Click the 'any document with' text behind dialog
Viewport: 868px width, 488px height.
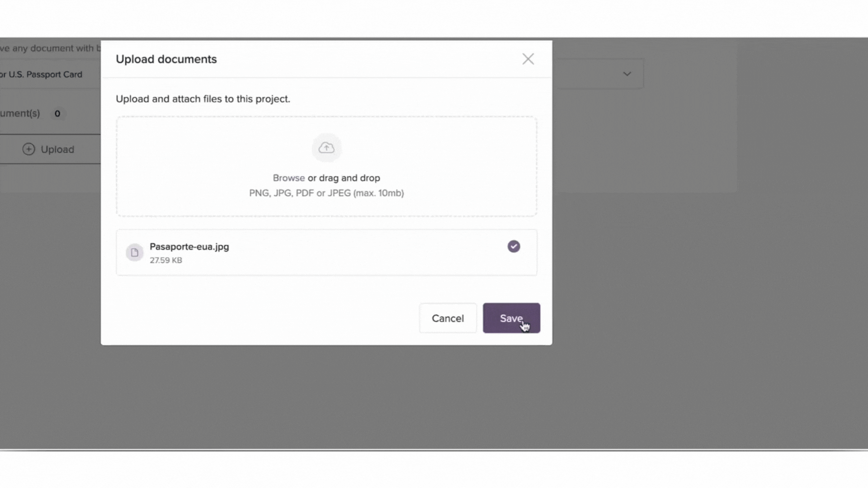(50, 48)
